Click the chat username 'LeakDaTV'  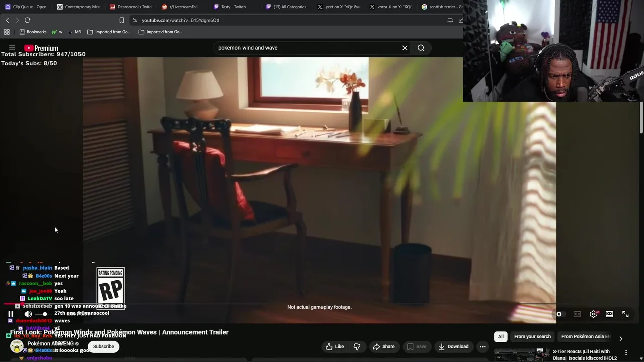click(x=40, y=298)
